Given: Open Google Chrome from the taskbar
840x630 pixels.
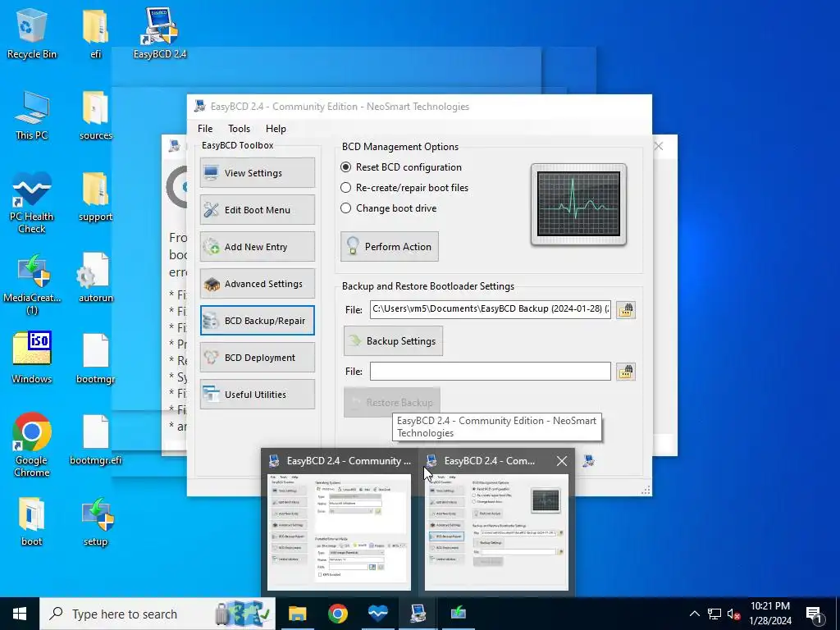Looking at the screenshot, I should click(337, 614).
